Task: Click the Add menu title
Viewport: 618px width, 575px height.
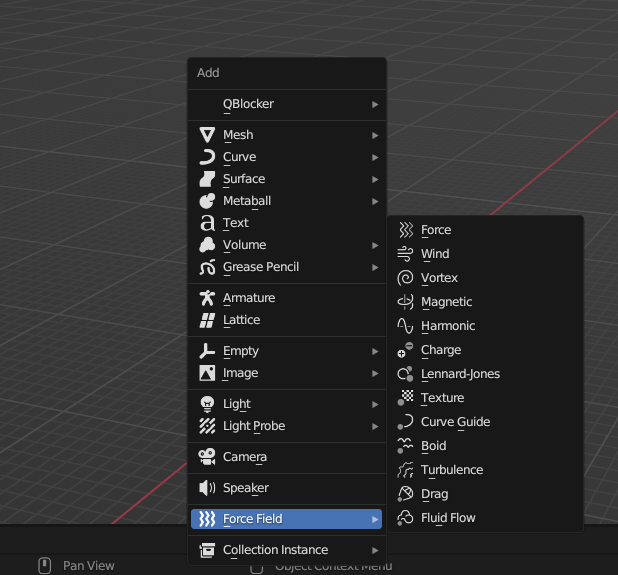Action: (208, 73)
